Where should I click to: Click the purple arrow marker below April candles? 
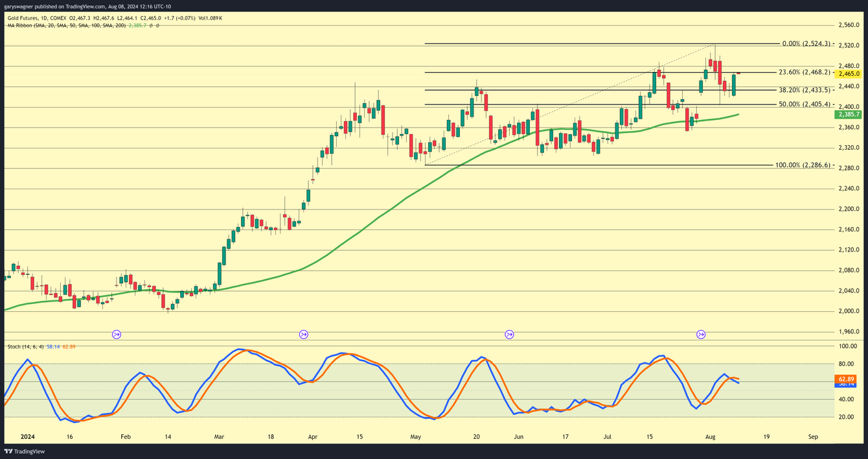[303, 335]
